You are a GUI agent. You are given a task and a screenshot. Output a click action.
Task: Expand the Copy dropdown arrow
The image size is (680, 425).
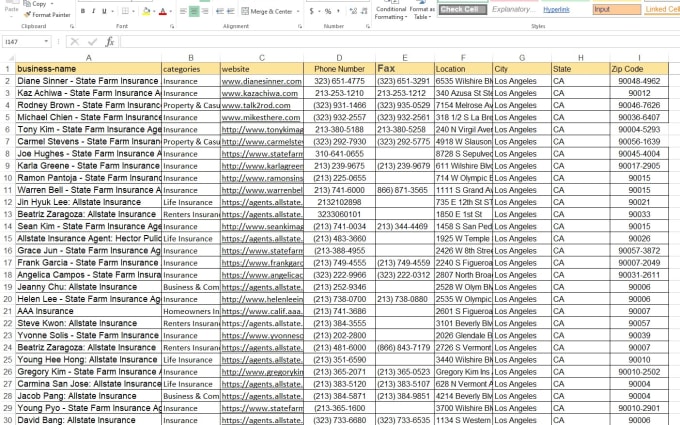[x=52, y=3]
